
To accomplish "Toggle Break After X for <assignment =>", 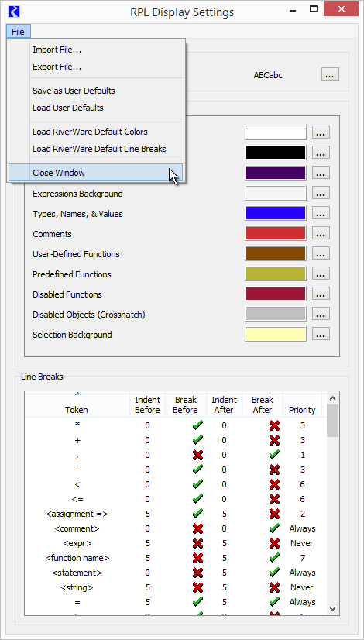I will pos(275,514).
